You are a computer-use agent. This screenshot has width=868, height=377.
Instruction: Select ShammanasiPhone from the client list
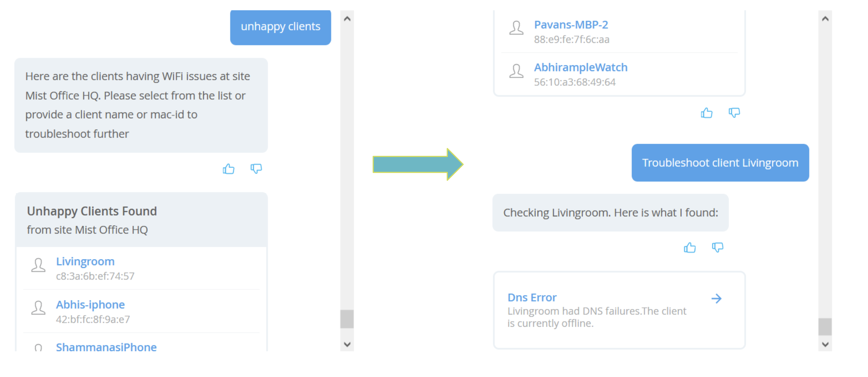(x=106, y=347)
